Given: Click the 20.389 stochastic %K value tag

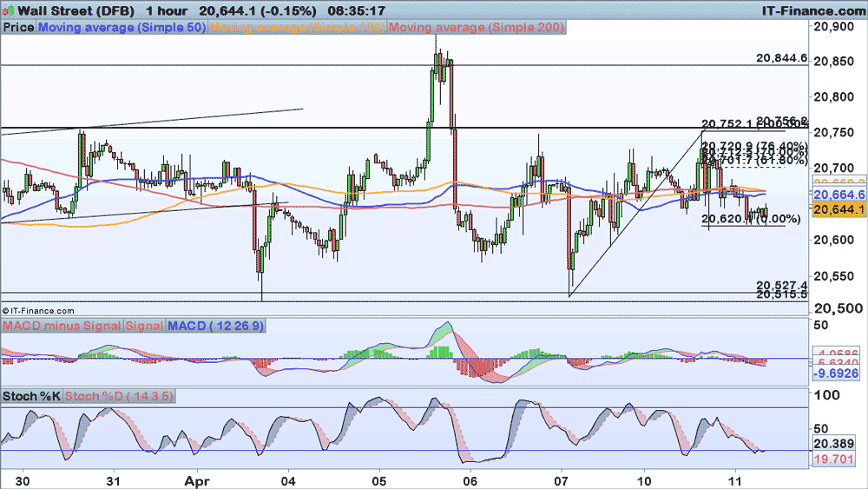Looking at the screenshot, I should point(833,444).
